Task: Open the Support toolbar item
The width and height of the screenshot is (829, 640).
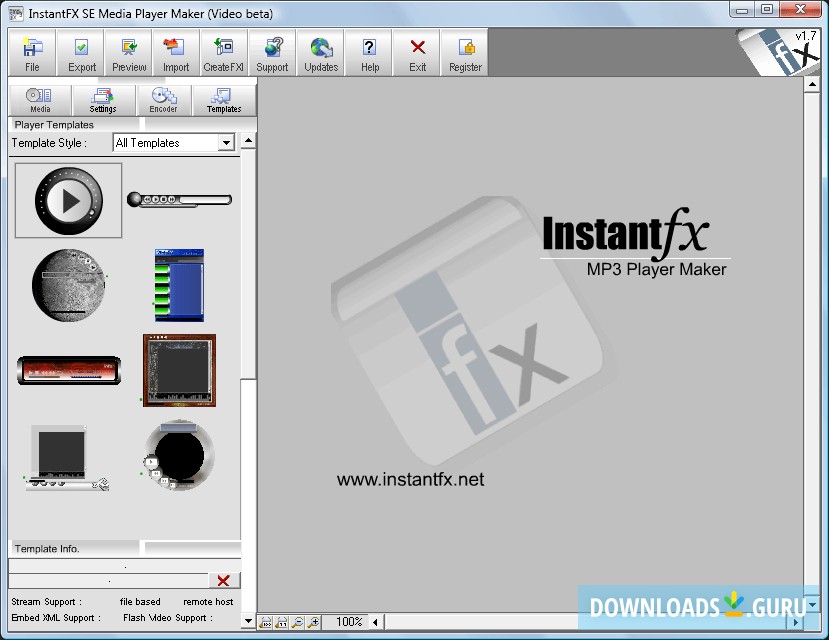Action: pyautogui.click(x=272, y=53)
